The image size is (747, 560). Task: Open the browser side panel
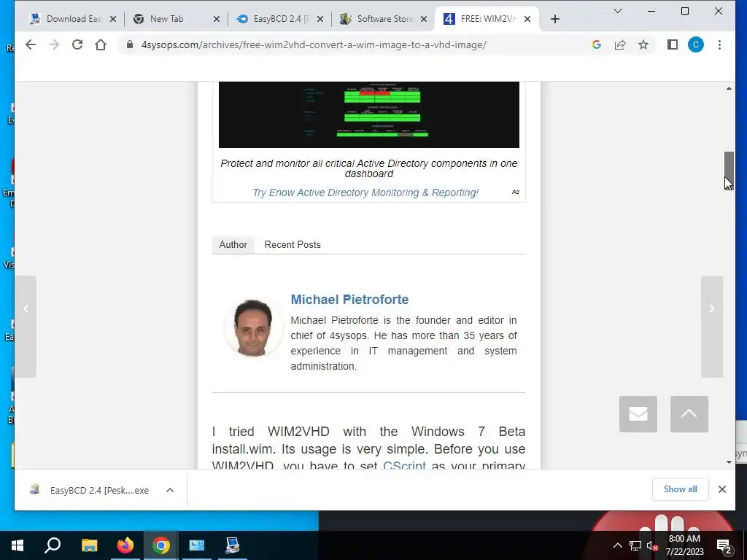pyautogui.click(x=672, y=44)
